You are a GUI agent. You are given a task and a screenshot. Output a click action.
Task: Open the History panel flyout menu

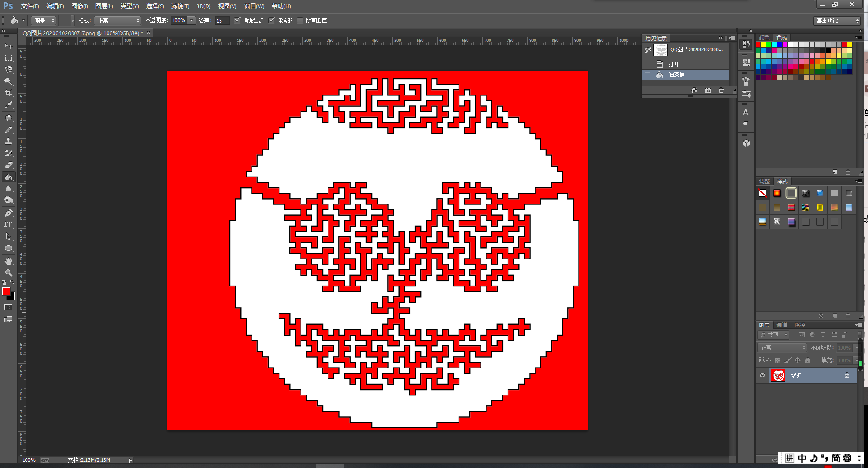tap(732, 38)
